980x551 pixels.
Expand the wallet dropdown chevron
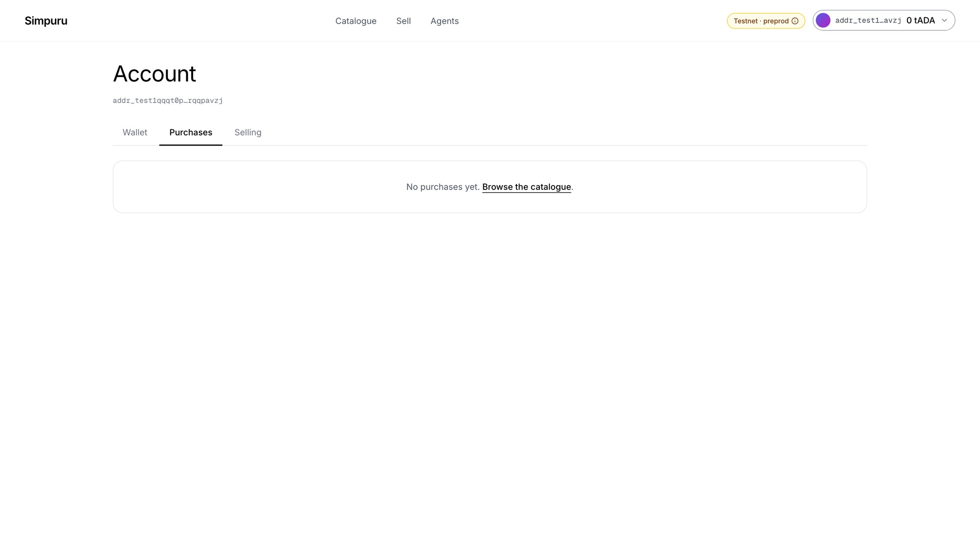(x=944, y=20)
